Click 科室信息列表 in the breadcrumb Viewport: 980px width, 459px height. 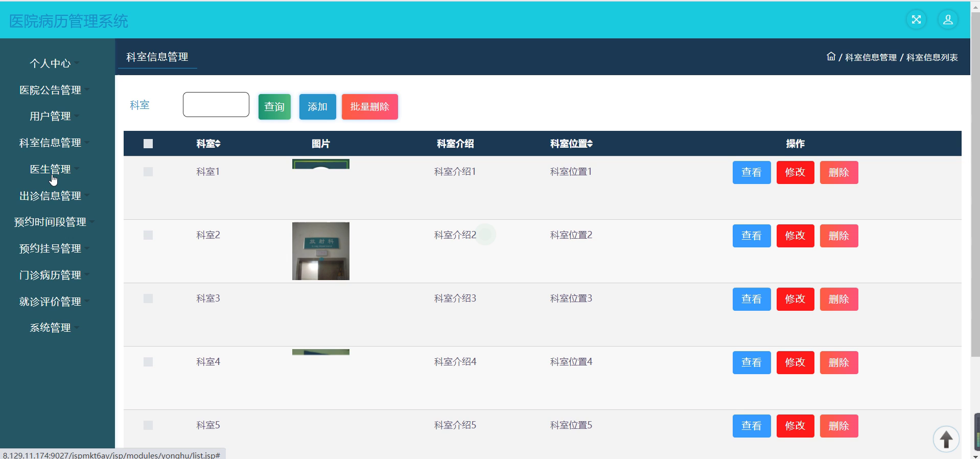932,57
